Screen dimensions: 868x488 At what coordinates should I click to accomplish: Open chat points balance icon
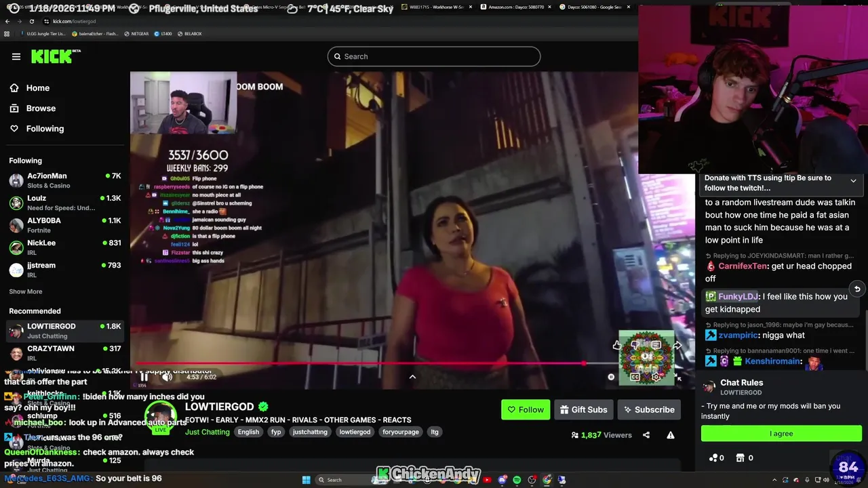(713, 457)
